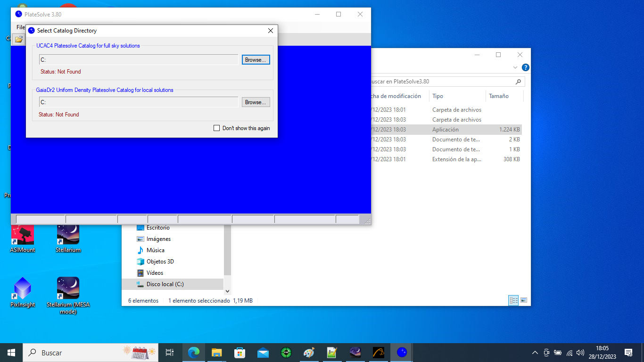Open the Mail app from the taskbar

(x=263, y=353)
